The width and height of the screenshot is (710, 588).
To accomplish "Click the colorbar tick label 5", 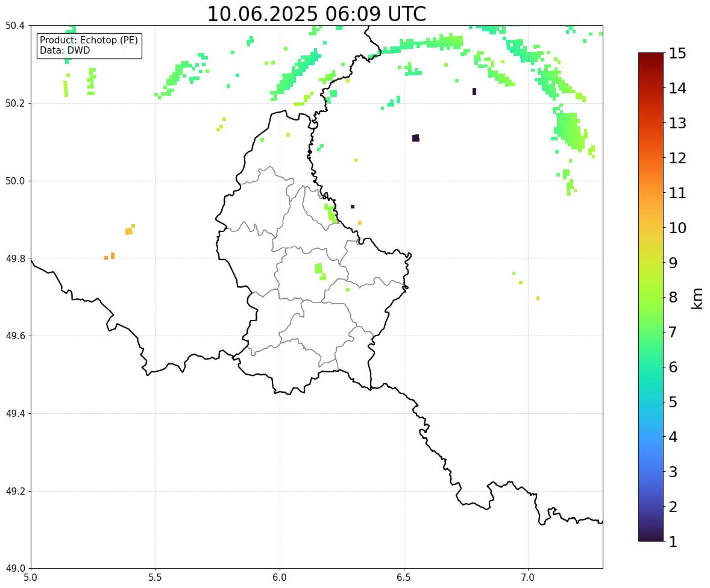I will (x=673, y=402).
